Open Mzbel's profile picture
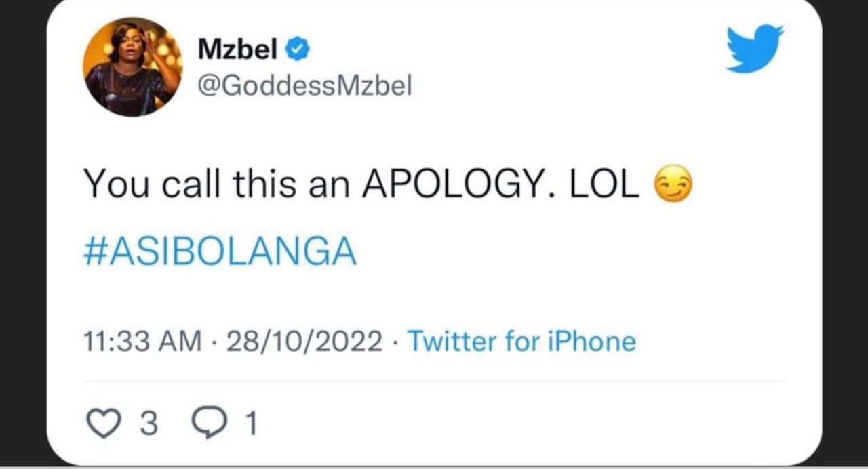 [133, 66]
